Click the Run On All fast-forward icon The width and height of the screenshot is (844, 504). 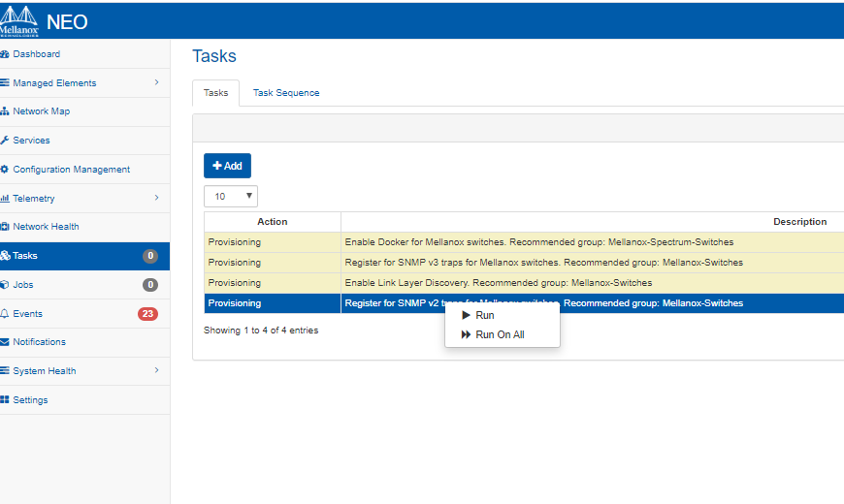(466, 334)
